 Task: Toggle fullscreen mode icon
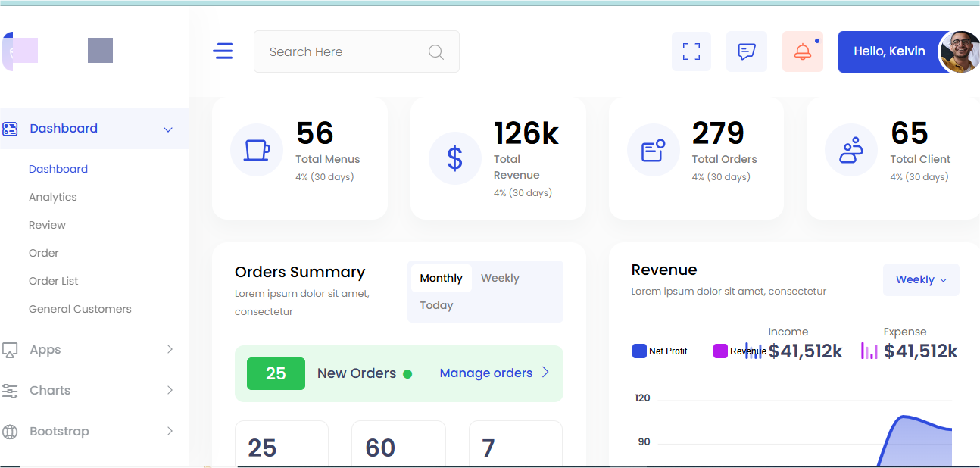691,51
